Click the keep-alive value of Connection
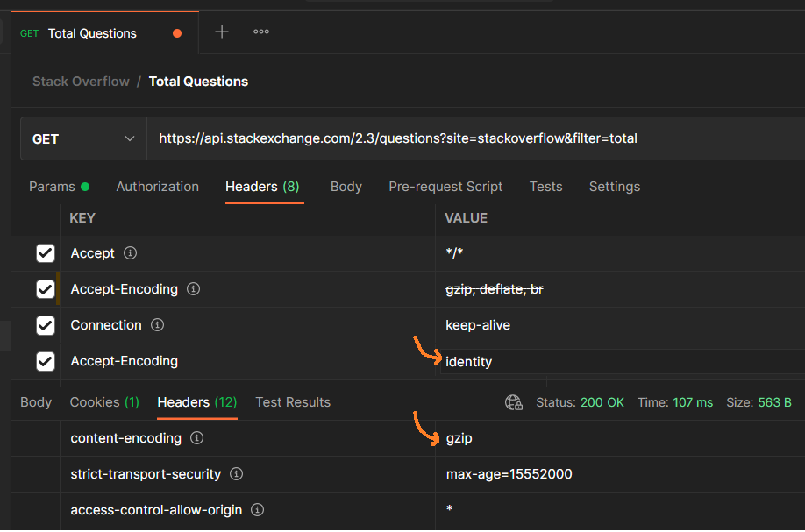Viewport: 805px width, 532px height. pyautogui.click(x=478, y=325)
